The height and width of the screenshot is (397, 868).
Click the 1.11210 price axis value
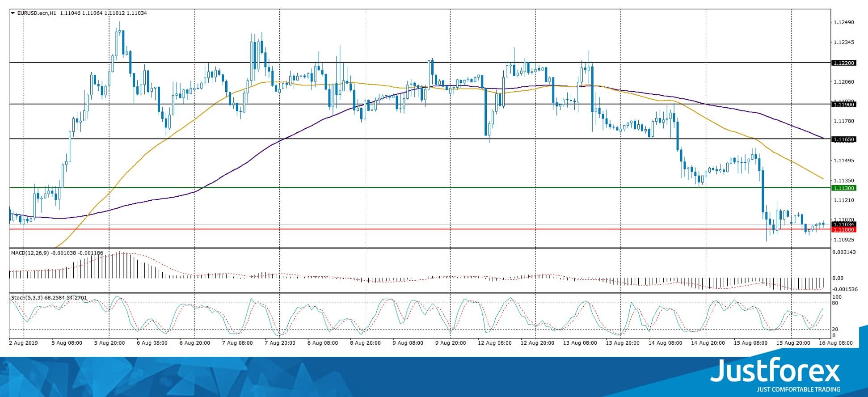click(x=844, y=200)
